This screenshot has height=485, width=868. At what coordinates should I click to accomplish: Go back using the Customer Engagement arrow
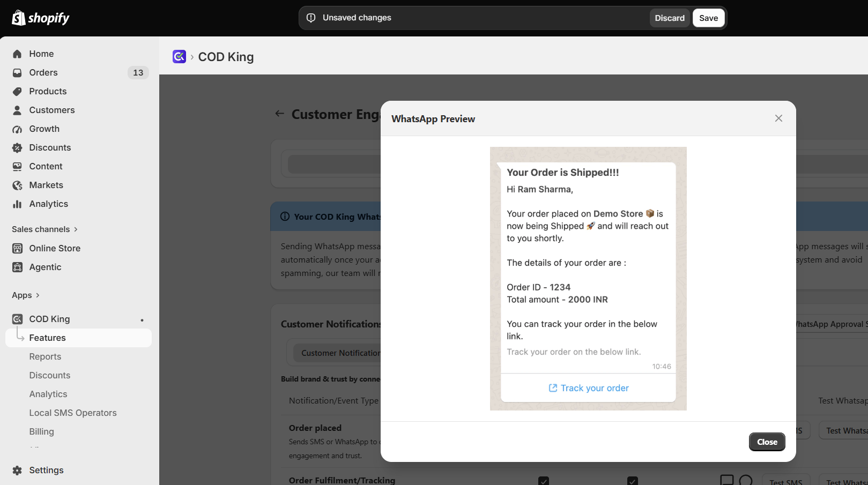(279, 114)
